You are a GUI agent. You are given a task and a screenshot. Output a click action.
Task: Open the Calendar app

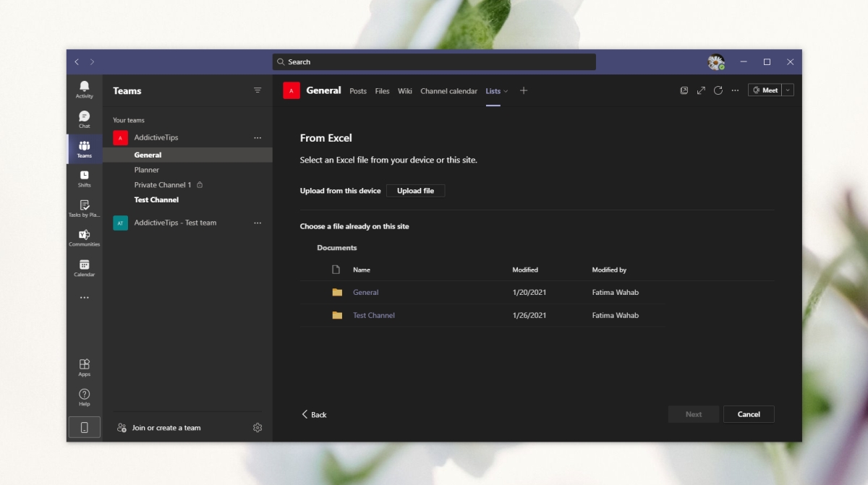pos(85,268)
